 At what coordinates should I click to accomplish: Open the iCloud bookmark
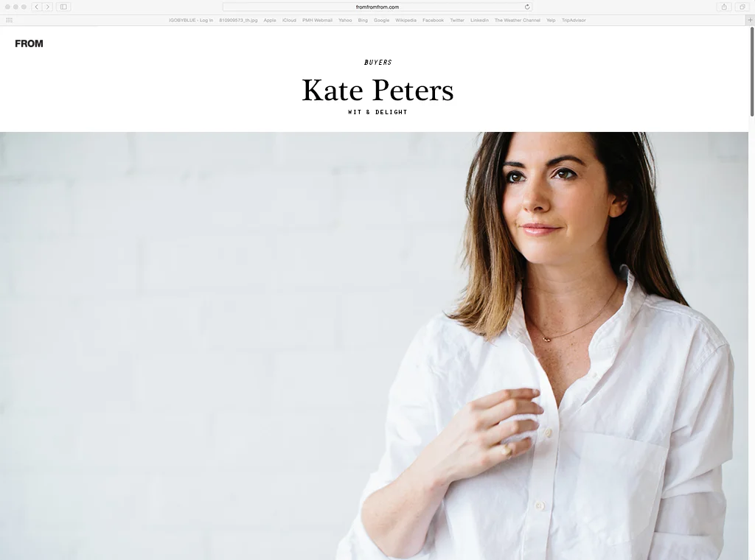[289, 20]
